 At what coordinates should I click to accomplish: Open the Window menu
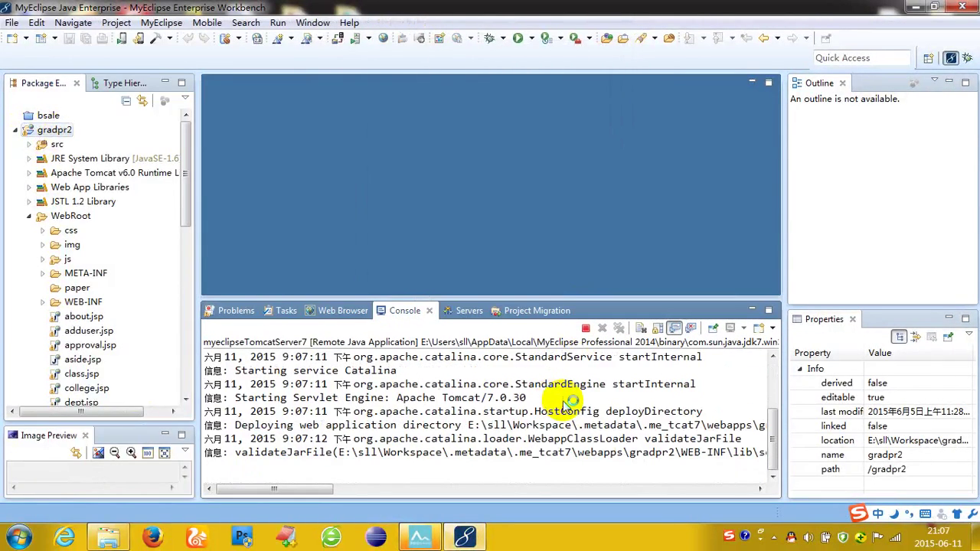(x=312, y=23)
